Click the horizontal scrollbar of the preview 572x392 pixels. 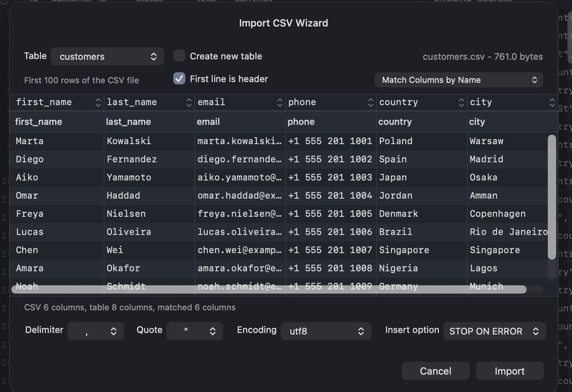[269, 289]
